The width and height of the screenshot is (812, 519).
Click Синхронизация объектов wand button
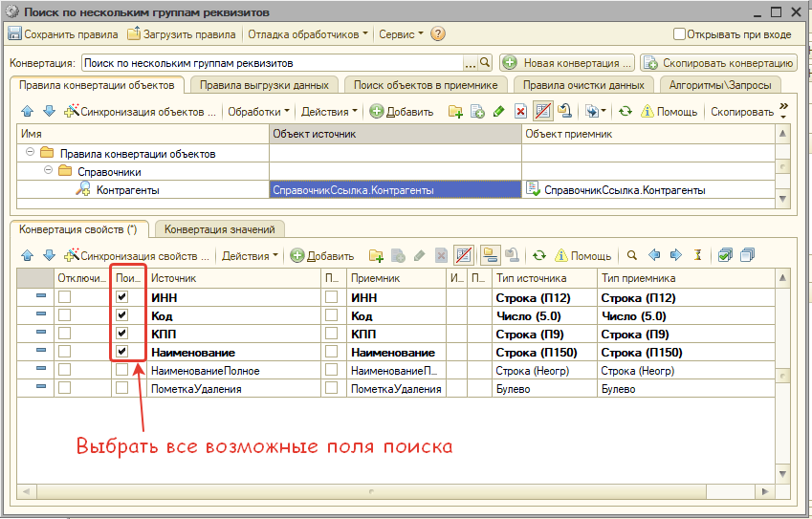click(x=140, y=111)
